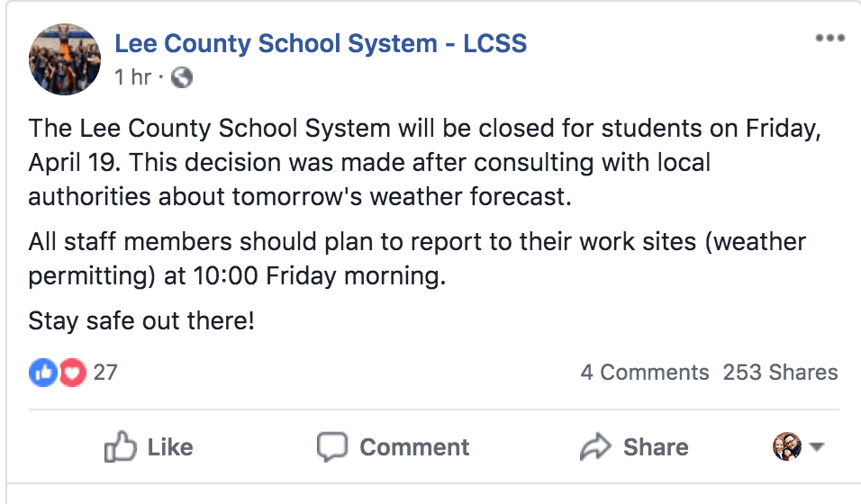This screenshot has height=504, width=861.
Task: Click the small user avatar beside Share
Action: (787, 446)
